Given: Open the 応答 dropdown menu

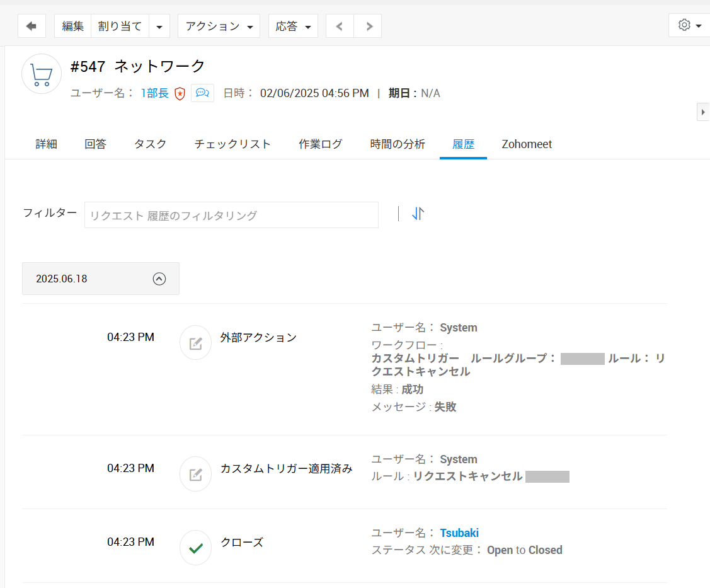Looking at the screenshot, I should click(x=293, y=26).
